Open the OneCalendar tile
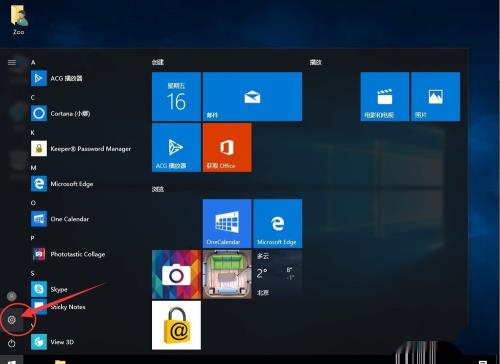The width and height of the screenshot is (500, 364). point(227,224)
